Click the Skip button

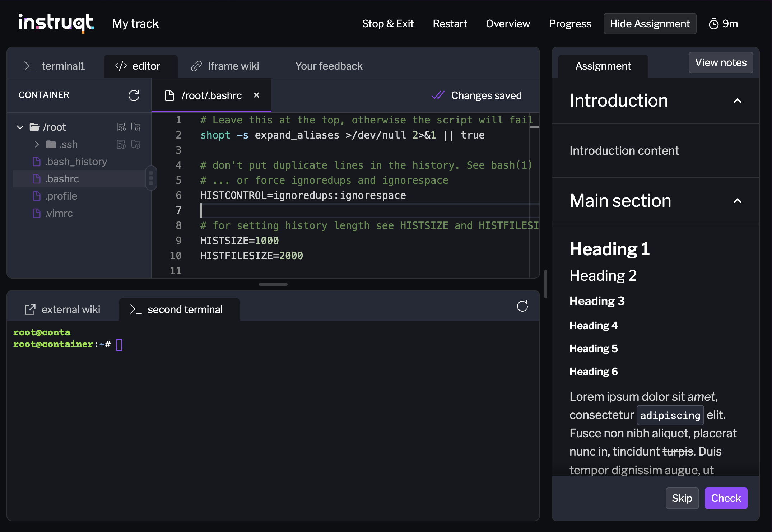click(682, 498)
